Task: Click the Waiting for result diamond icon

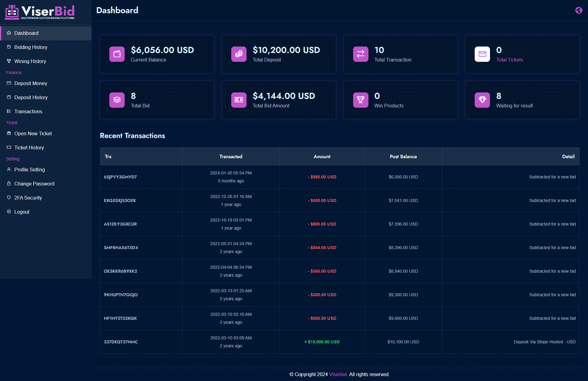Action: click(x=482, y=100)
